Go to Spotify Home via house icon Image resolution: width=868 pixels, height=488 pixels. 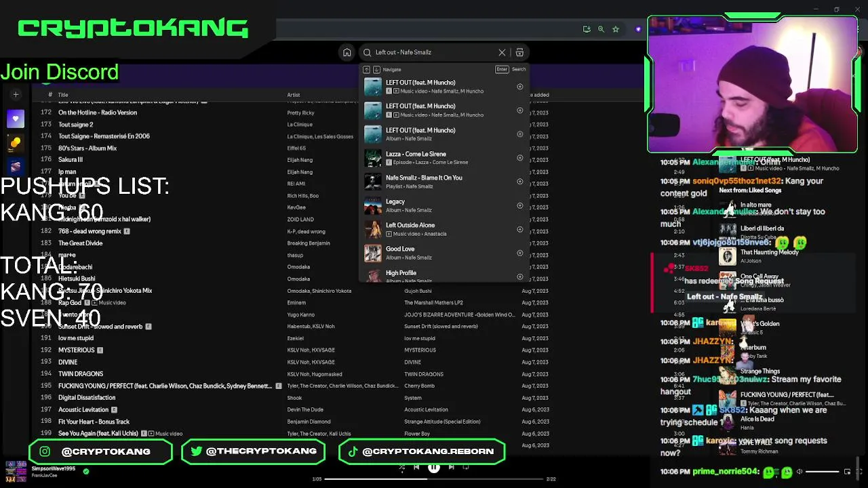click(347, 52)
